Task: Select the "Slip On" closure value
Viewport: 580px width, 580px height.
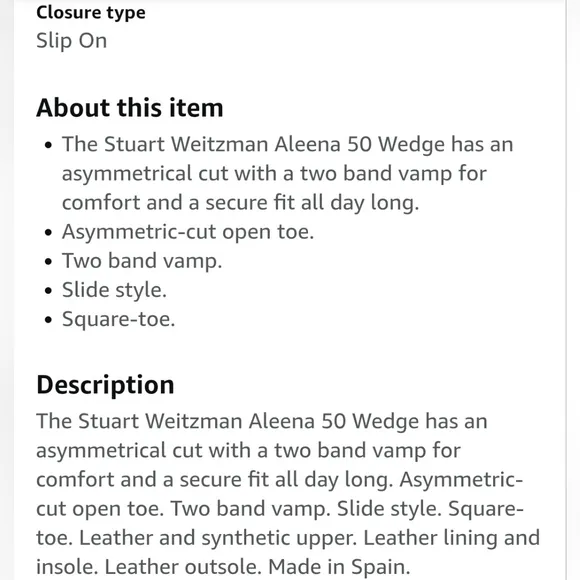Action: tap(72, 41)
